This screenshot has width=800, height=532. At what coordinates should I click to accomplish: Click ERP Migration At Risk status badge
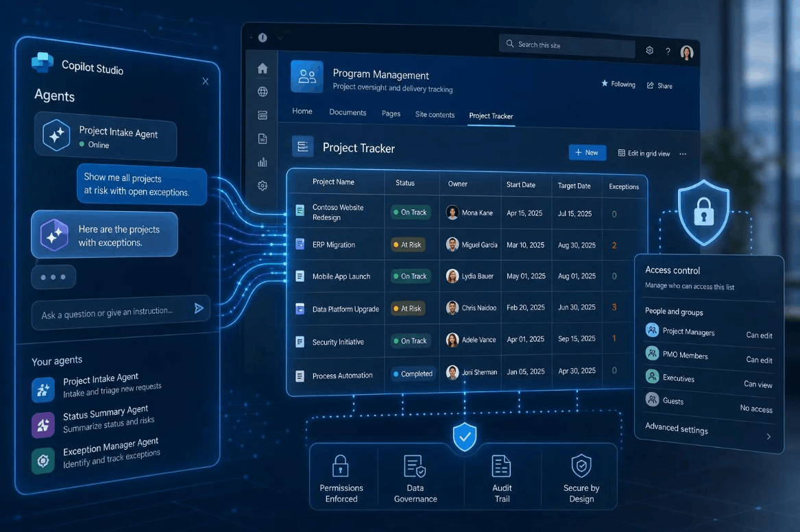(408, 245)
